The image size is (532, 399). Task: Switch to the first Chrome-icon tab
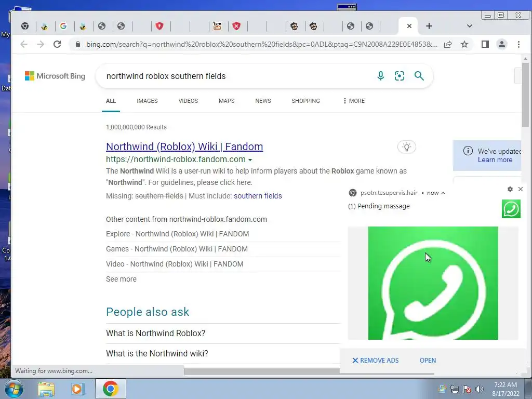(25, 26)
